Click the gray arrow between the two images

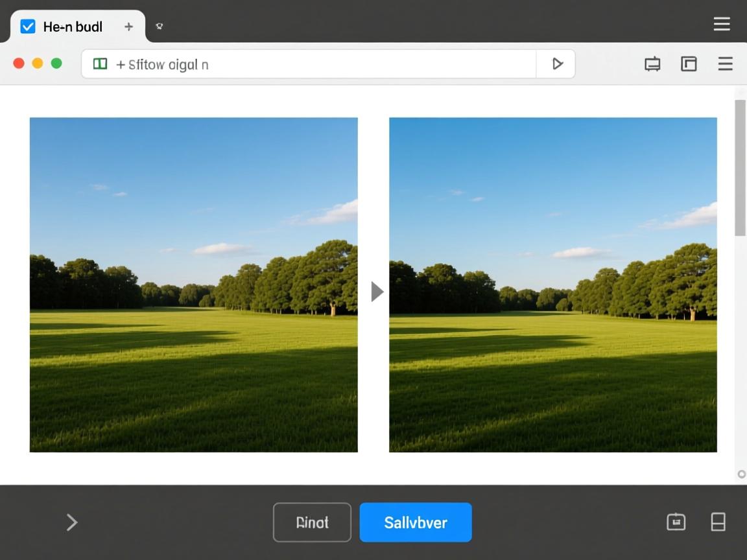tap(377, 292)
